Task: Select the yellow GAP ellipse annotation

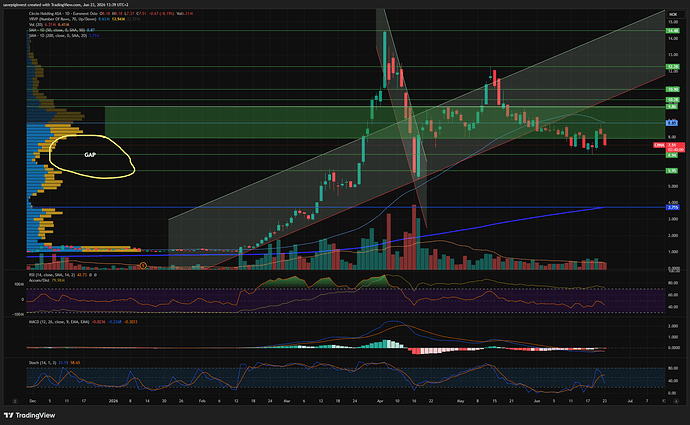Action: [x=91, y=156]
